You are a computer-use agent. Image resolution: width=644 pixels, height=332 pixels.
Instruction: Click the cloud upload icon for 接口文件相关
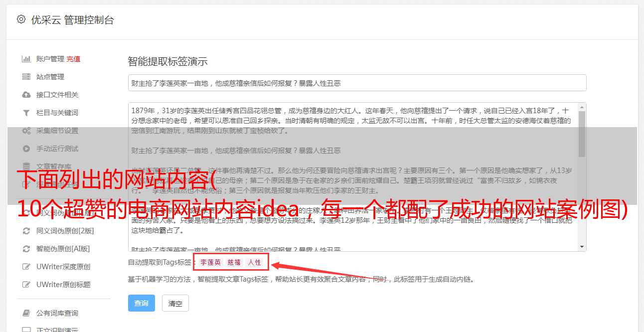click(x=26, y=95)
